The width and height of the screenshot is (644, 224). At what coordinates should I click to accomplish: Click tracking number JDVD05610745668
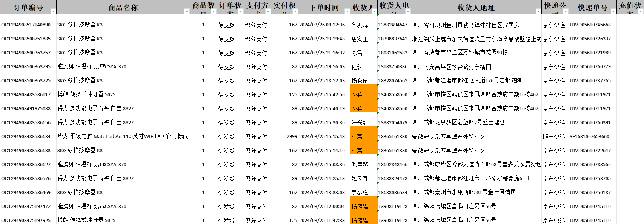click(590, 25)
